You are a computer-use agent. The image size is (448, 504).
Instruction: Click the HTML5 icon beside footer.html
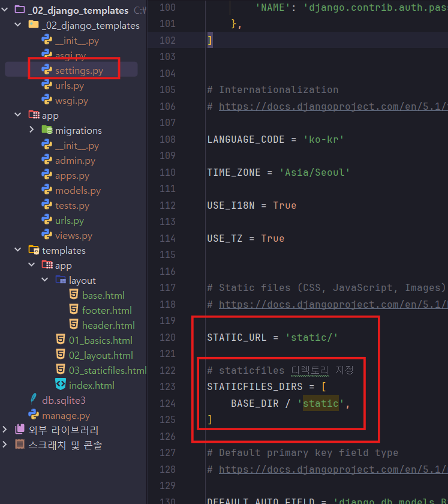[x=74, y=309]
